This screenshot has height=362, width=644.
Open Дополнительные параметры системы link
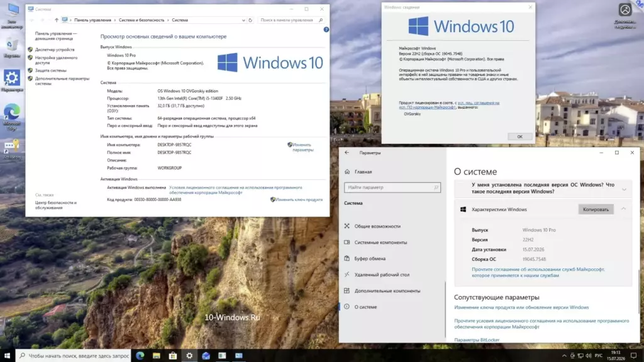pos(62,81)
